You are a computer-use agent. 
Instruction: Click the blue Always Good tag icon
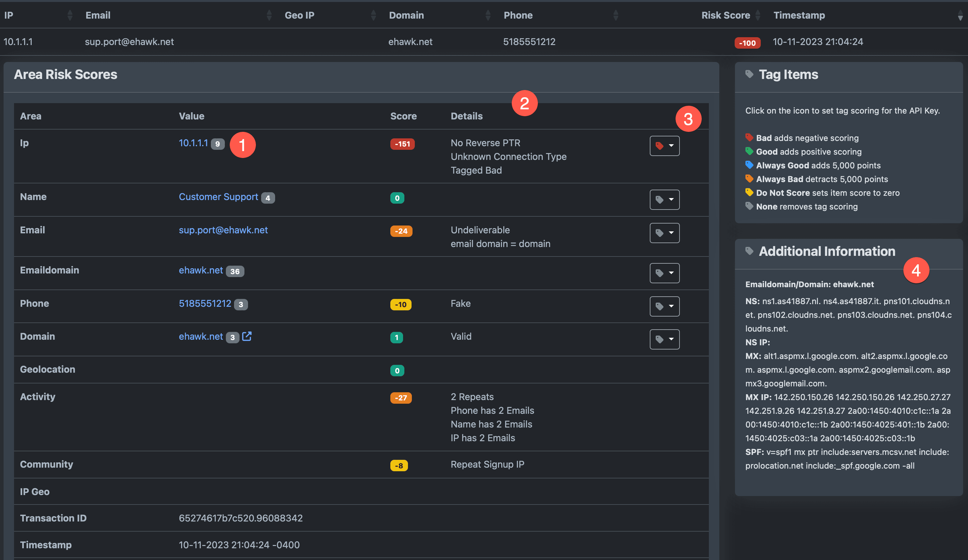[x=749, y=165]
